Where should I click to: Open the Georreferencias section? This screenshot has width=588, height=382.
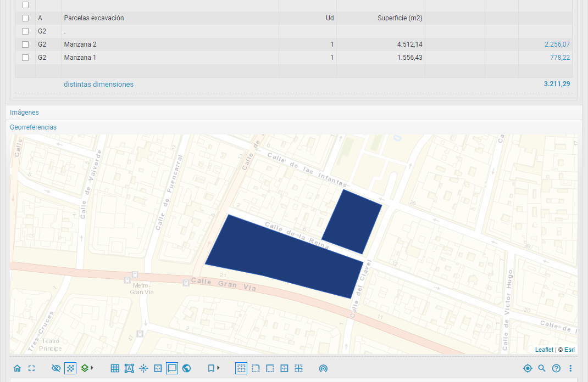point(33,127)
